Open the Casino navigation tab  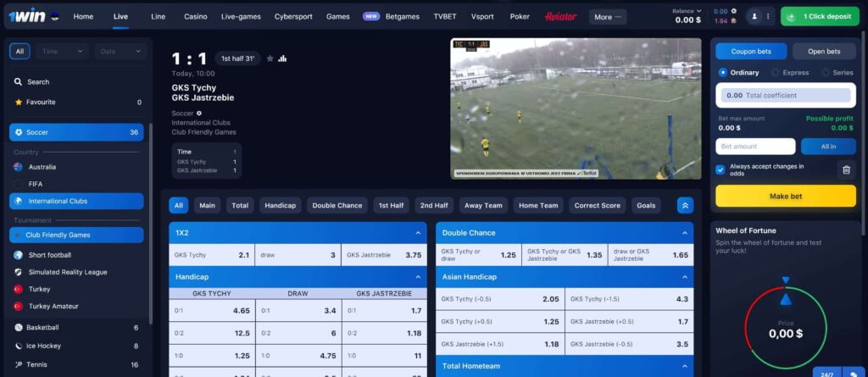click(196, 17)
